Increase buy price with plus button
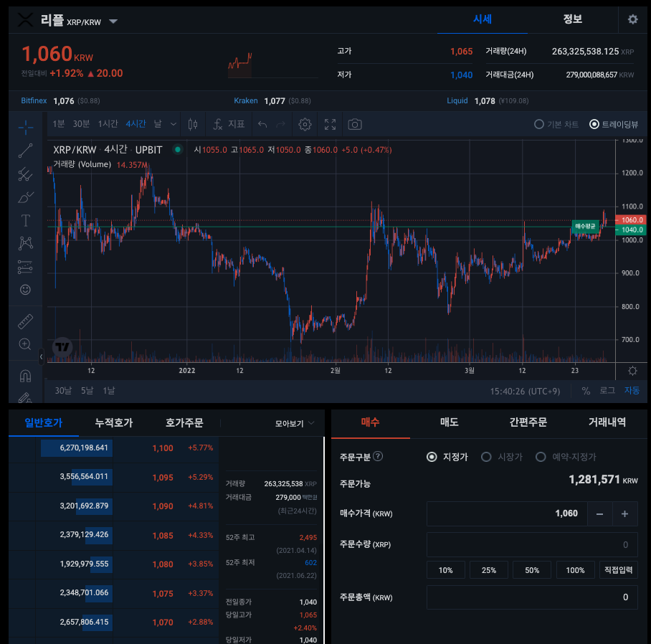This screenshot has width=651, height=644. click(x=624, y=513)
